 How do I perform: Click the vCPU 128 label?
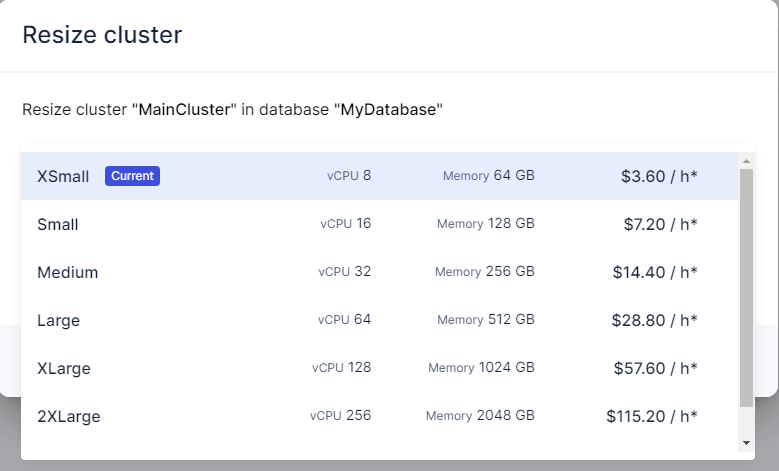tap(341, 368)
